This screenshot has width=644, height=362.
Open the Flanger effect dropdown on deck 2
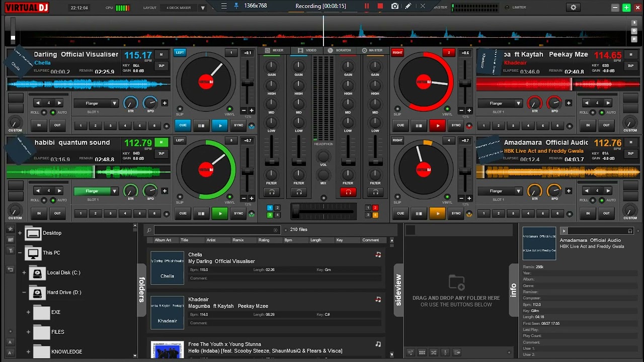518,103
